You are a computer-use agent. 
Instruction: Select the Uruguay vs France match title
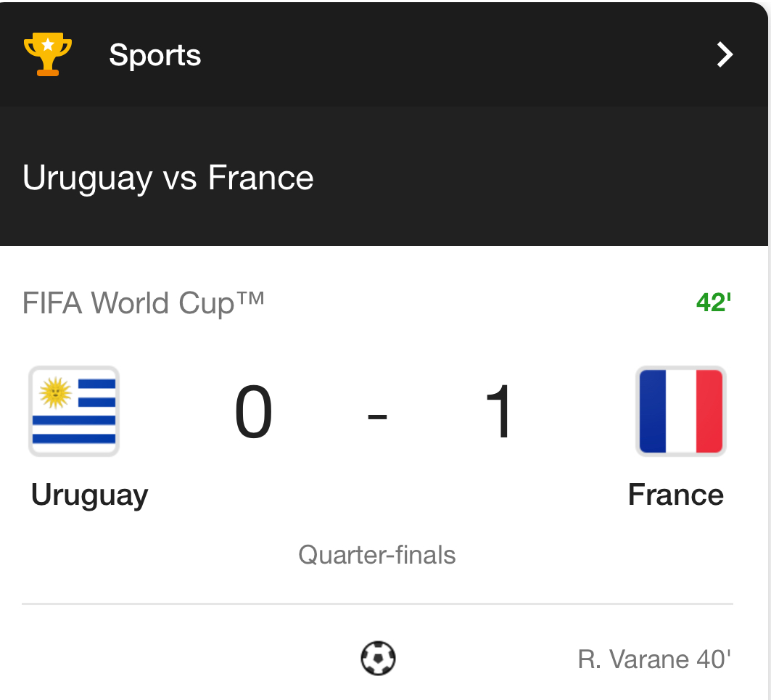(168, 178)
